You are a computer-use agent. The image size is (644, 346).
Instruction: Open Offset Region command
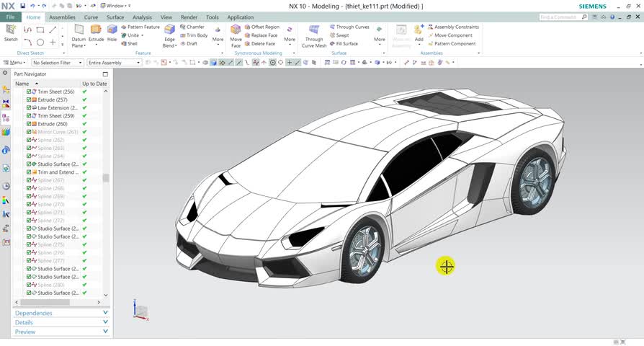[x=262, y=27]
